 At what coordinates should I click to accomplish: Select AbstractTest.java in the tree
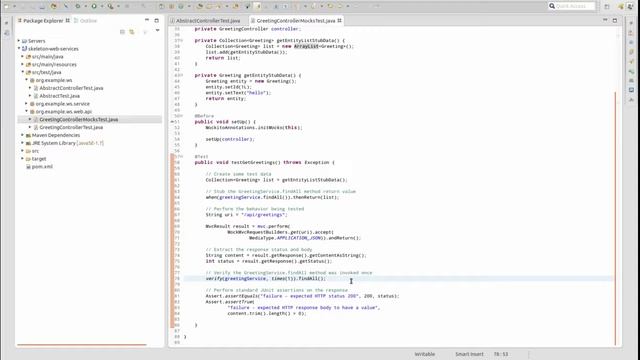click(x=60, y=96)
